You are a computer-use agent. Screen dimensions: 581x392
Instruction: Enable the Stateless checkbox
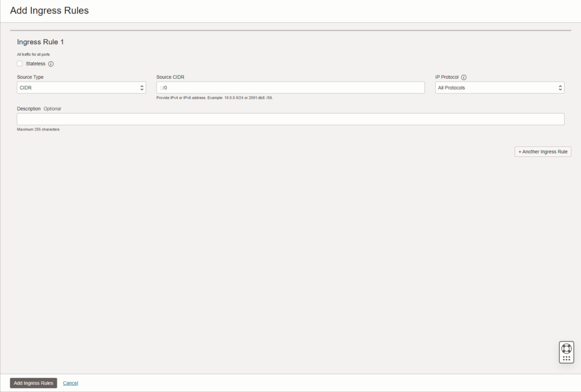(20, 64)
